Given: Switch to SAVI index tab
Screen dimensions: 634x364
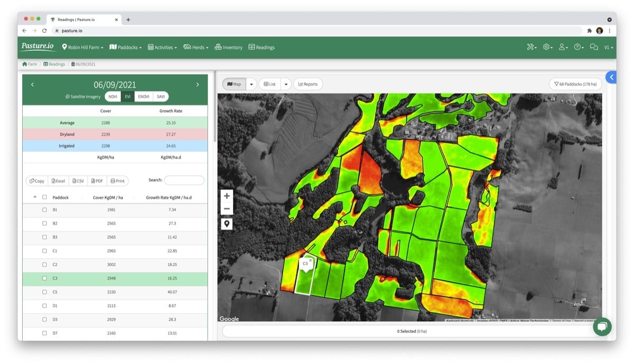Looking at the screenshot, I should tap(161, 97).
